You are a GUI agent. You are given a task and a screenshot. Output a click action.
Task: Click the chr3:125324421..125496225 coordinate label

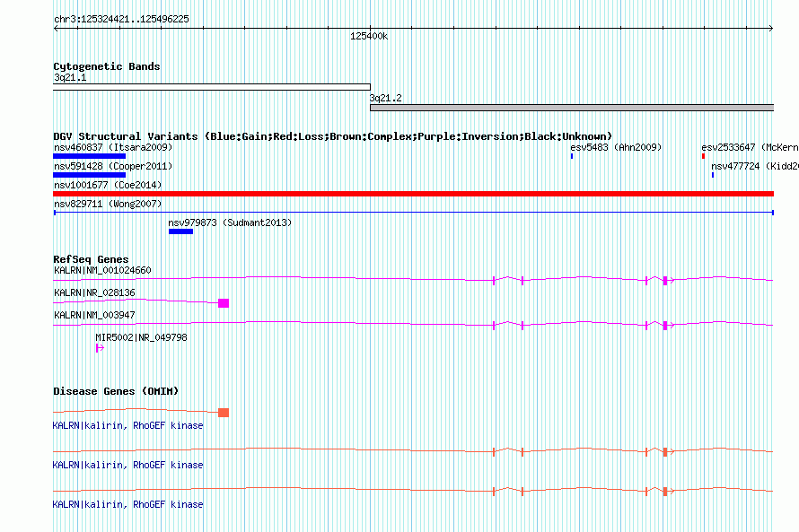121,19
